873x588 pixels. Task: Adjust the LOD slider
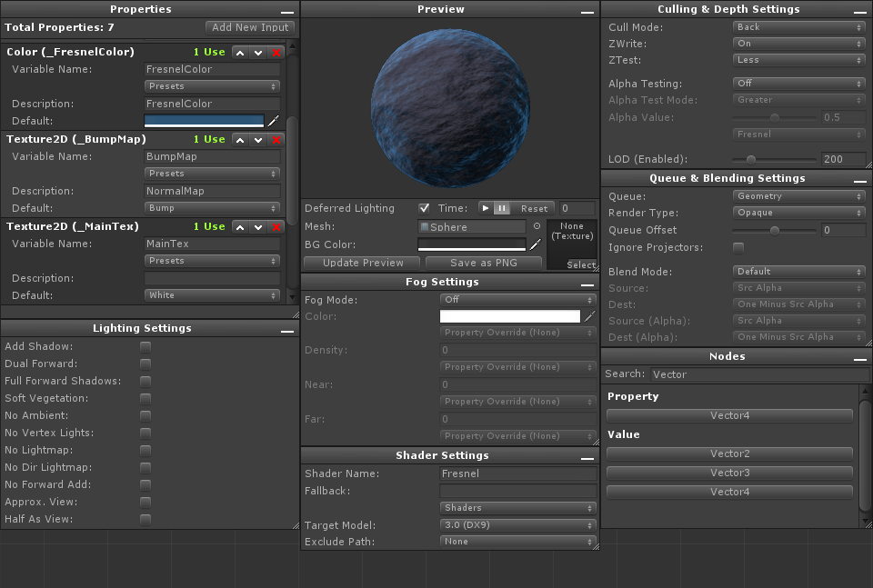click(751, 160)
